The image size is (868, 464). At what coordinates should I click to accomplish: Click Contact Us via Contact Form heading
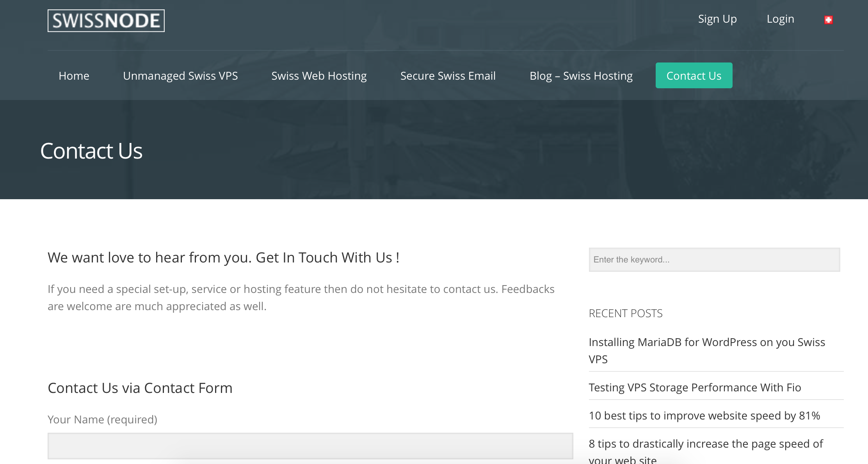(x=140, y=388)
